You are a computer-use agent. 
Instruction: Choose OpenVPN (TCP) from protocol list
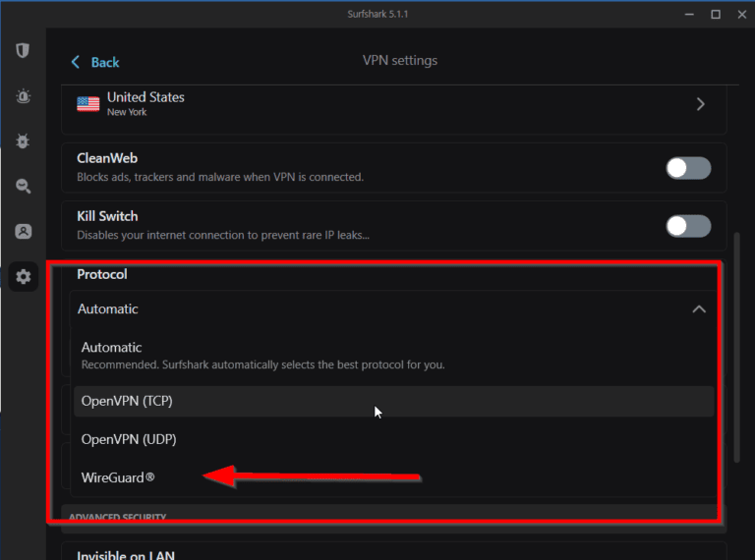(x=128, y=401)
